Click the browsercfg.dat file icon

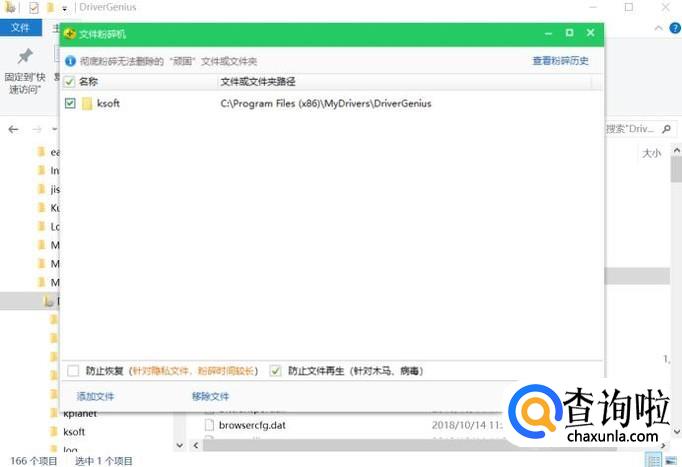click(210, 425)
